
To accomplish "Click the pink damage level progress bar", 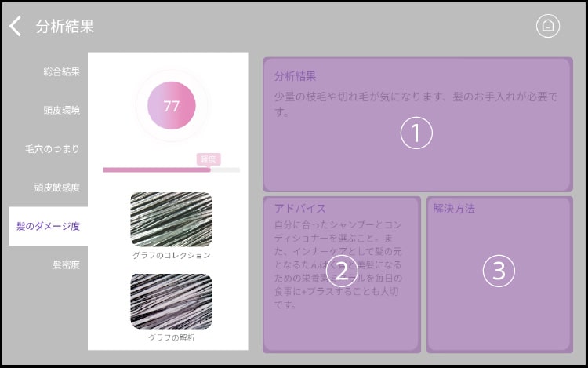I will [172, 170].
